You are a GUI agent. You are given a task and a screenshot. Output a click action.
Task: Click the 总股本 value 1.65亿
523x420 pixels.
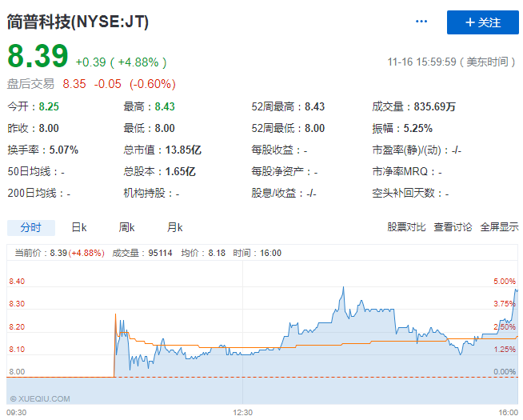[180, 172]
